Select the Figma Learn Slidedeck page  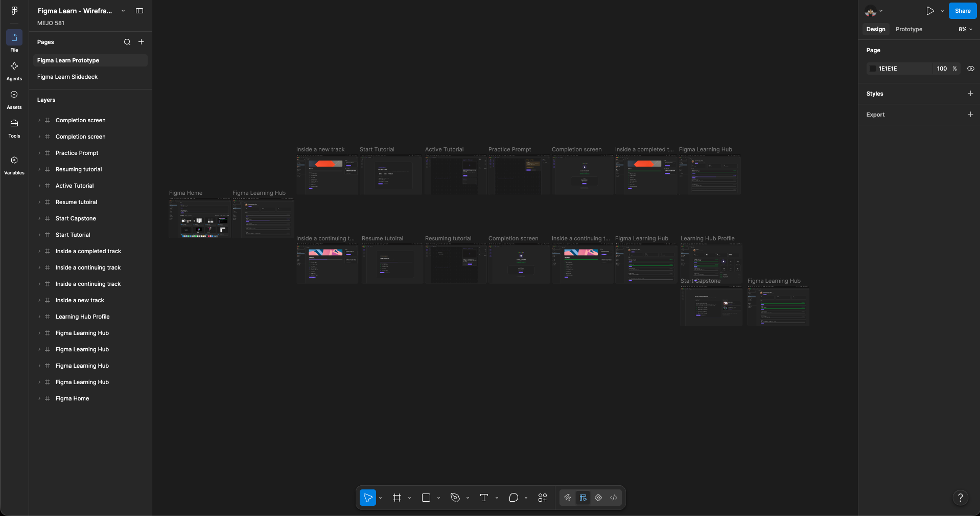click(x=90, y=77)
